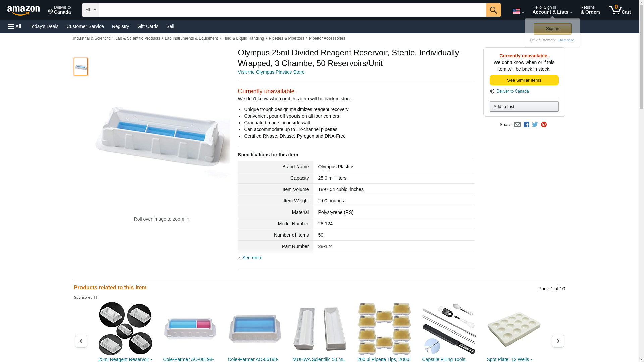Viewport: 644px width, 362px height.
Task: Click the Add to List button
Action: pyautogui.click(x=524, y=107)
